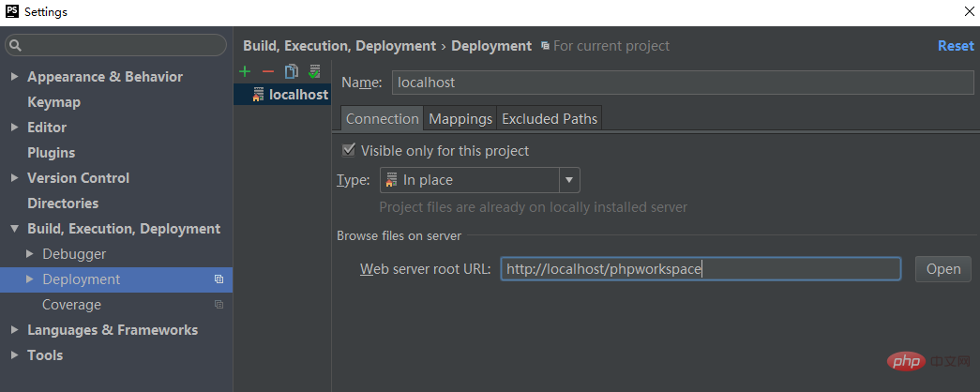980x392 pixels.
Task: Click the project-level icon beside Coverage item
Action: click(x=219, y=305)
